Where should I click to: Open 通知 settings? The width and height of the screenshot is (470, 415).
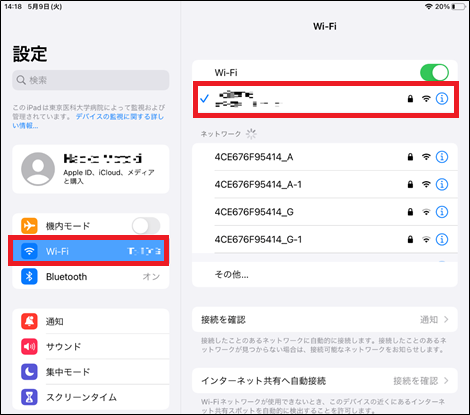(x=91, y=321)
